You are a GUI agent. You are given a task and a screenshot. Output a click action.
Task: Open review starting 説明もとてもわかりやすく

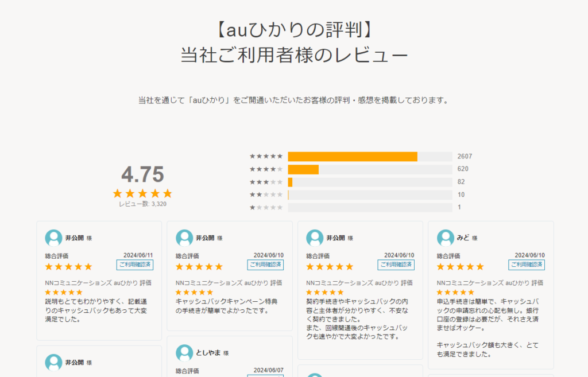[96, 310]
